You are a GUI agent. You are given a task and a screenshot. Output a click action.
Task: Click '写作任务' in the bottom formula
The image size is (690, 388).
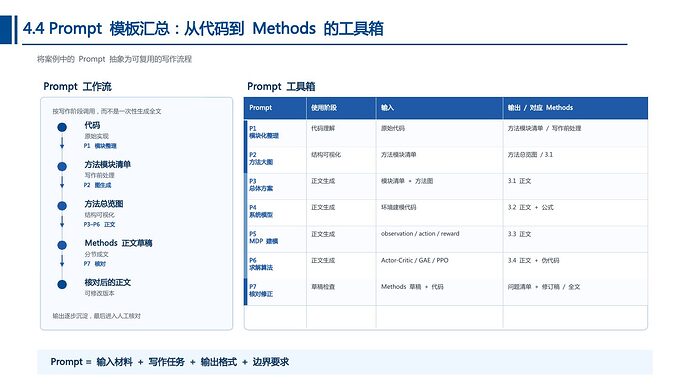tap(166, 362)
